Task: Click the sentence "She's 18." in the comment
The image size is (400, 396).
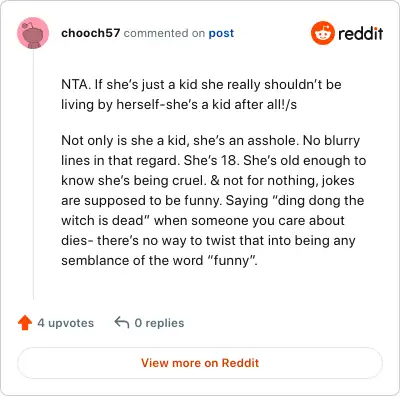Action: coord(212,160)
